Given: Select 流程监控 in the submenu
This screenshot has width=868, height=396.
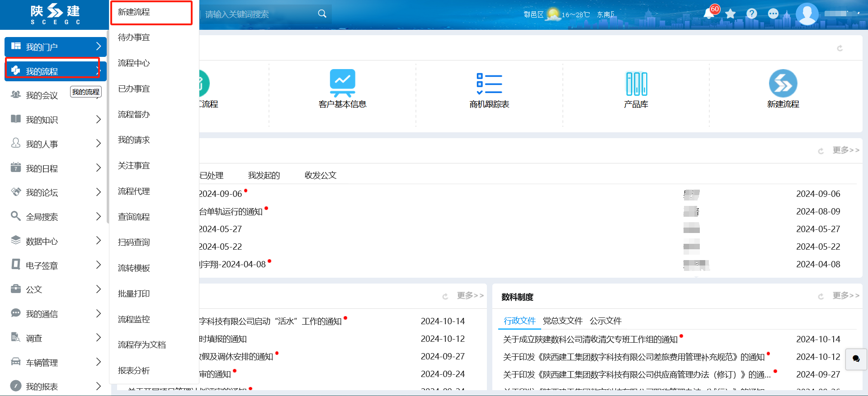Looking at the screenshot, I should click(134, 319).
